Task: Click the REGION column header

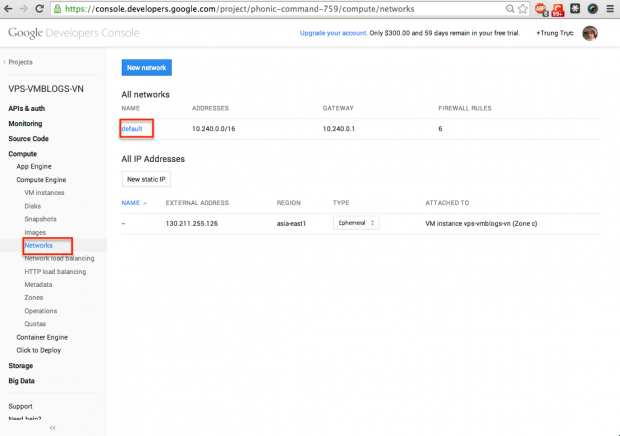Action: pos(289,203)
